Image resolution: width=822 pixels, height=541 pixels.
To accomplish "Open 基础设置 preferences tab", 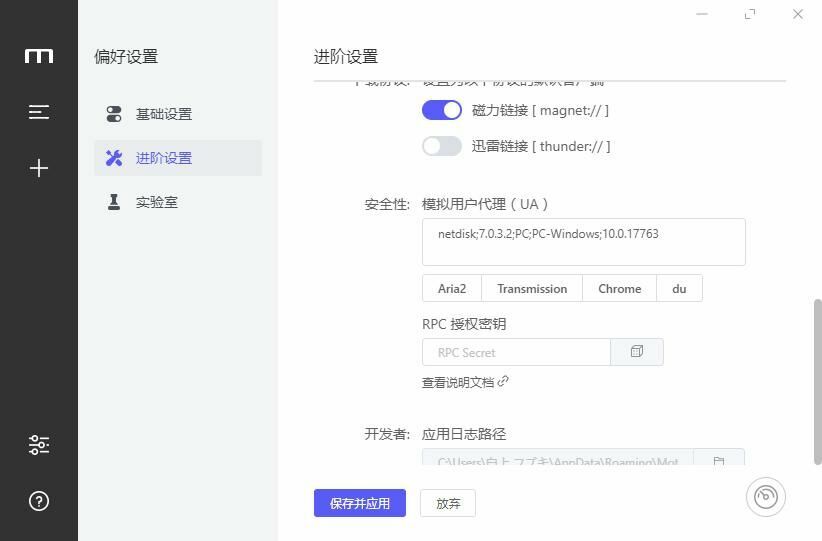I will [x=164, y=114].
